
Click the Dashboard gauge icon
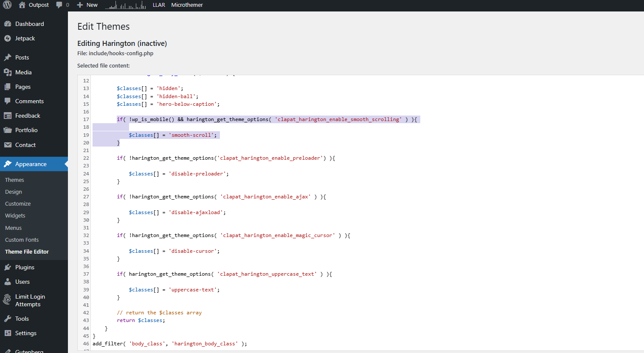pos(8,24)
